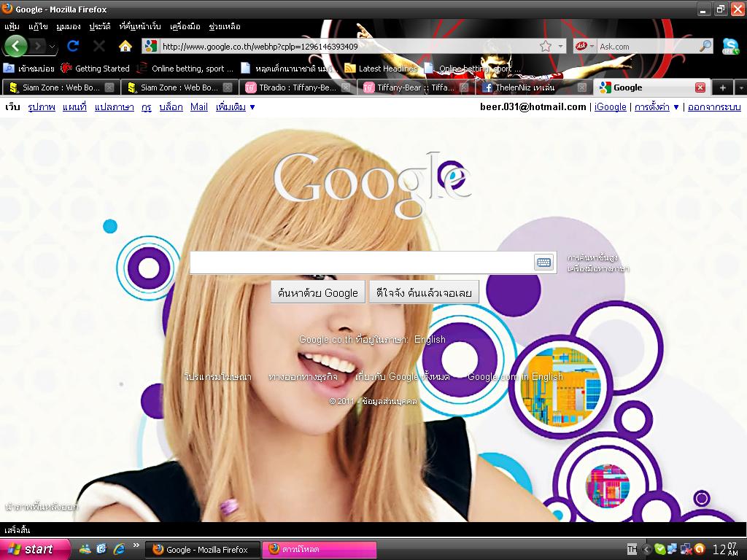Click the ออกจากระบบ (Sign out) link
This screenshot has height=560, width=747.
point(714,107)
